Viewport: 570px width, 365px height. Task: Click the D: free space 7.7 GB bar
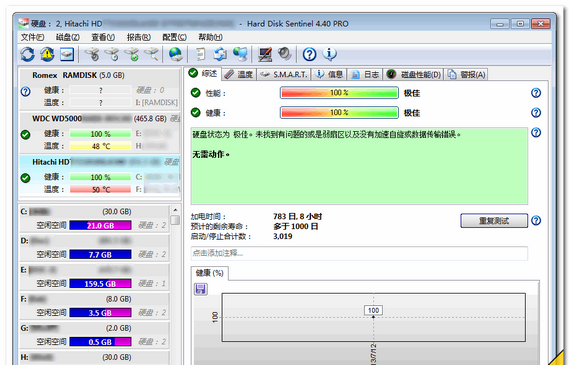click(x=100, y=254)
